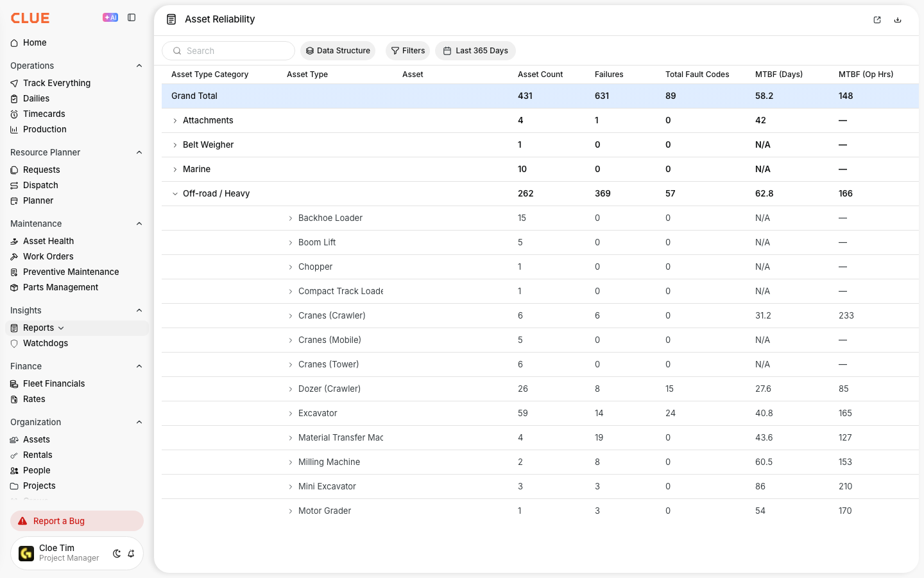Go to Dailies section
Viewport: 924px width, 578px height.
click(36, 98)
